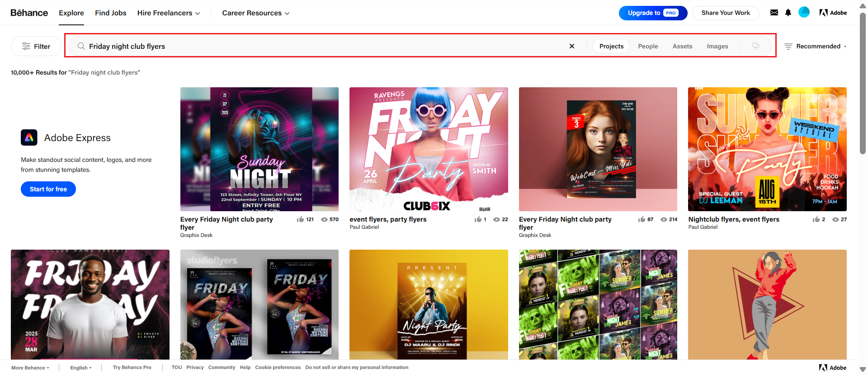The height and width of the screenshot is (374, 868).
Task: Open the red-haired woman WebCast flyer thumbnail
Action: click(x=598, y=149)
